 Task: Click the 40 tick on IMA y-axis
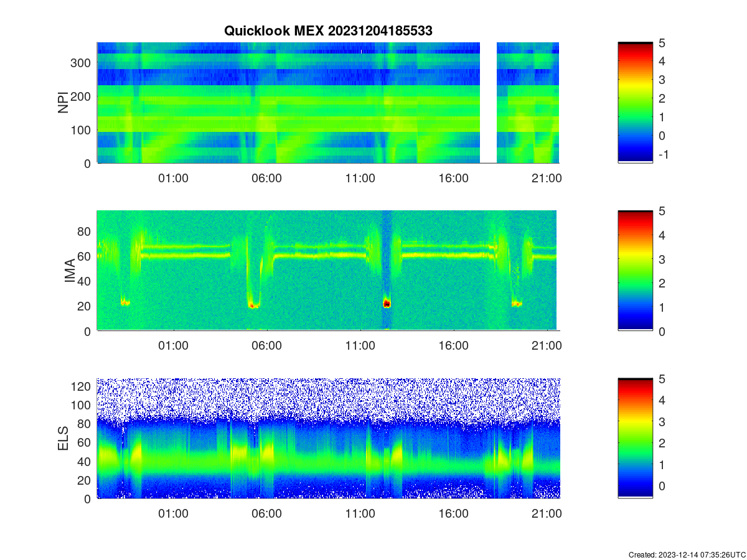[85, 281]
